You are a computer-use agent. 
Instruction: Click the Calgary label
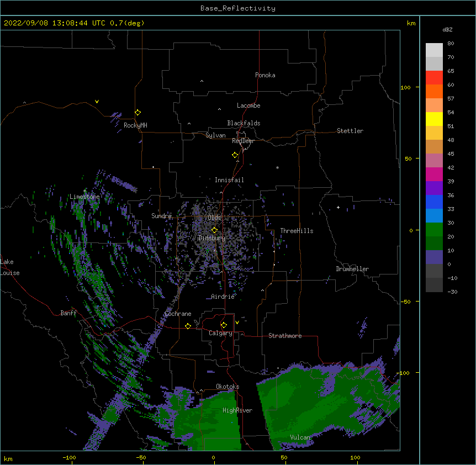click(x=220, y=333)
